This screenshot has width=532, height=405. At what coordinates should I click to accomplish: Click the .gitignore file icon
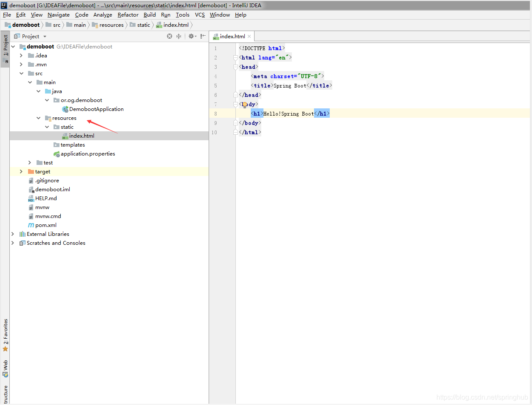click(31, 181)
